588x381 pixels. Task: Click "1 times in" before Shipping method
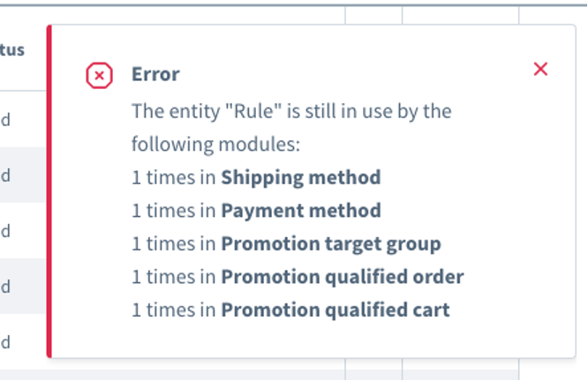pyautogui.click(x=174, y=177)
